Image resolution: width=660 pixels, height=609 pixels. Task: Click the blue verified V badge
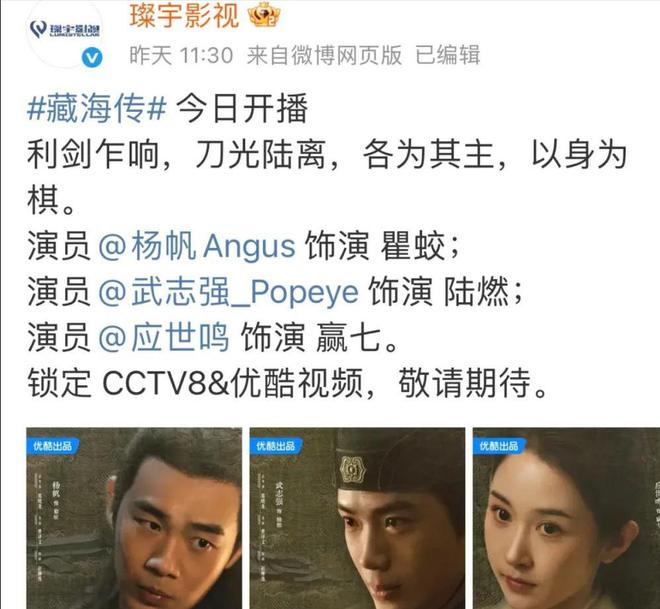[92, 57]
